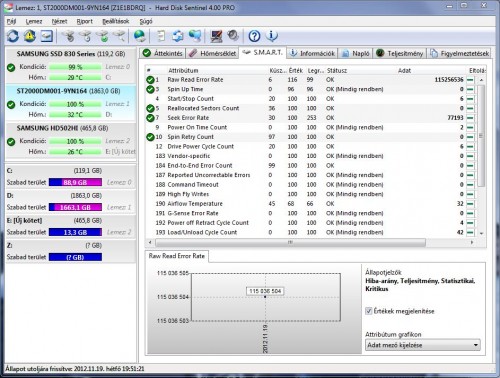Select the G-Sense Error Rate row
The height and width of the screenshot is (378, 500).
[x=310, y=213]
